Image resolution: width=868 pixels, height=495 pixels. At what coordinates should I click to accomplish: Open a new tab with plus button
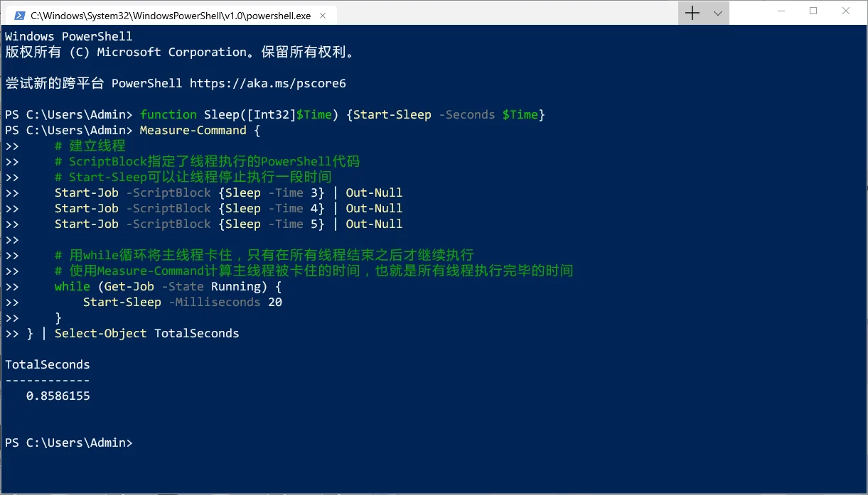(x=692, y=13)
